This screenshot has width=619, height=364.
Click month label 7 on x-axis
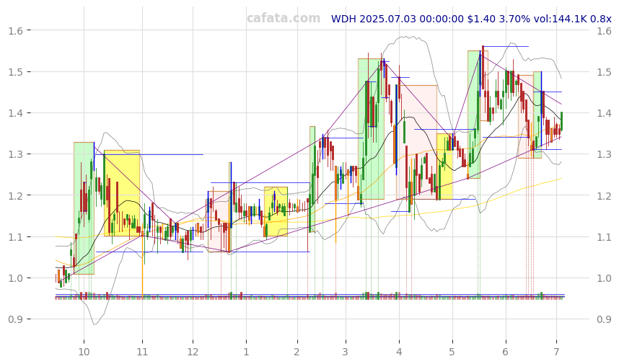coord(556,352)
